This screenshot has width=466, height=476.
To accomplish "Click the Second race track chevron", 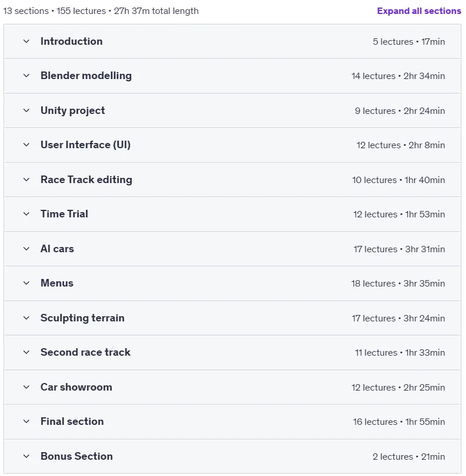I will (x=26, y=352).
